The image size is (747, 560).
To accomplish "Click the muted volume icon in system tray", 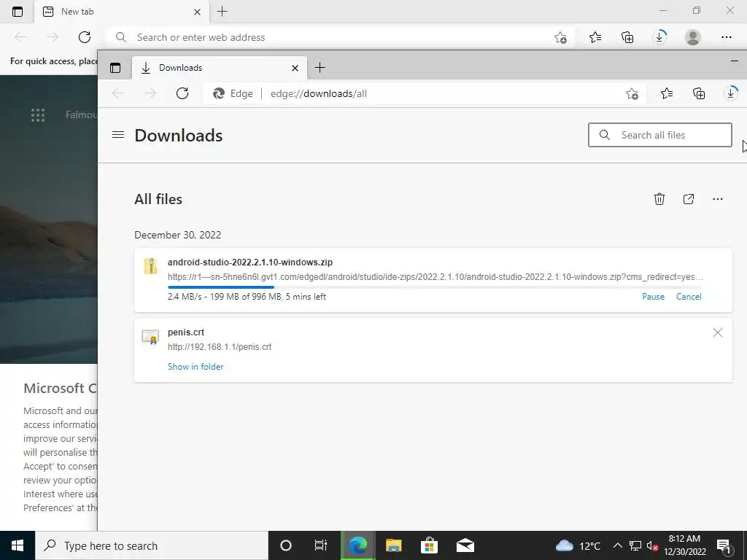I will tap(652, 545).
